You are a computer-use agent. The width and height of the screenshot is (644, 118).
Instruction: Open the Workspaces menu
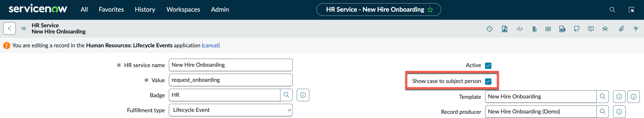[x=183, y=10]
